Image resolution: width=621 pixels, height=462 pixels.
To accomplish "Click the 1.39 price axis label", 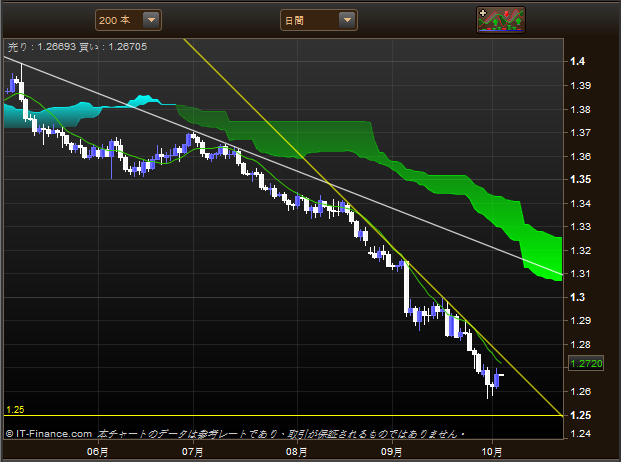I will [580, 86].
